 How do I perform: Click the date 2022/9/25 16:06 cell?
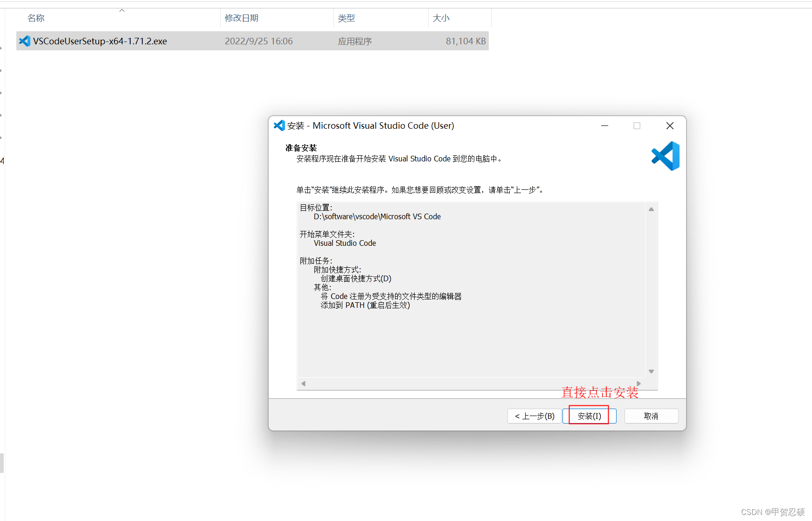click(x=259, y=41)
